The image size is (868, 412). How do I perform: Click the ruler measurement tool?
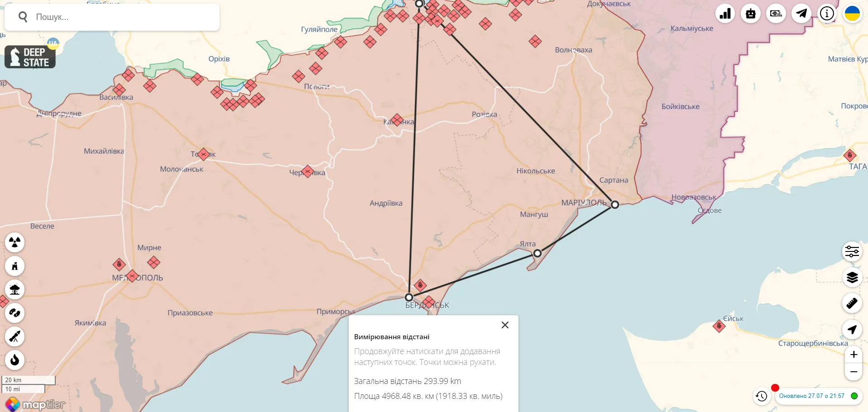point(852,303)
